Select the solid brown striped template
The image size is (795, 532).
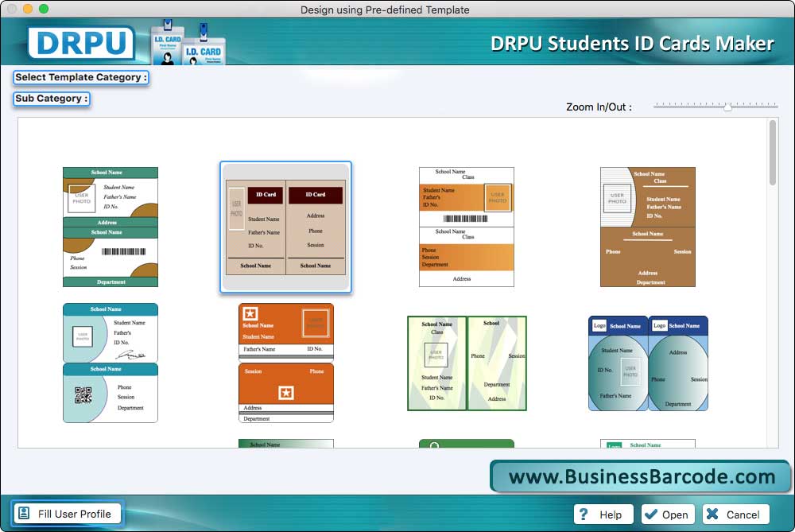[x=647, y=227]
